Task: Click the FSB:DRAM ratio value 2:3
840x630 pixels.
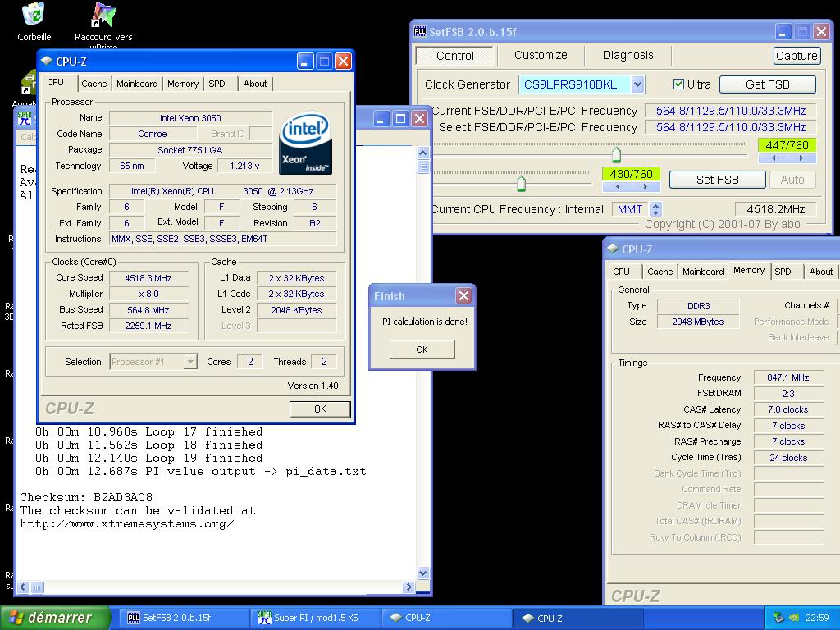Action: pyautogui.click(x=788, y=394)
